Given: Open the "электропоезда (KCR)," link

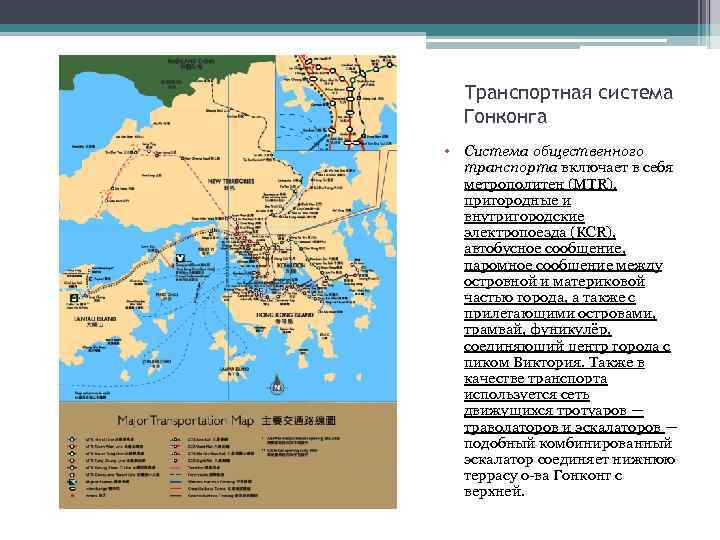Looking at the screenshot, I should [x=540, y=232].
